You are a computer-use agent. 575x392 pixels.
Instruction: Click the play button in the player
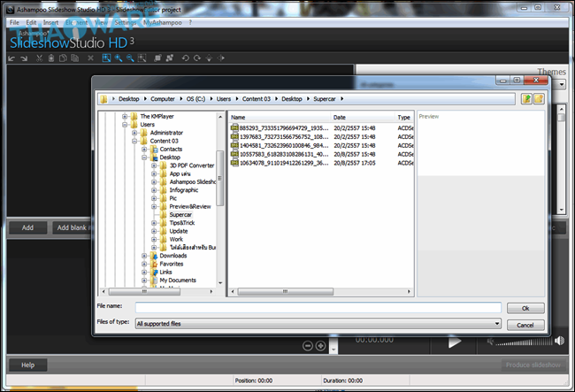coord(454,342)
